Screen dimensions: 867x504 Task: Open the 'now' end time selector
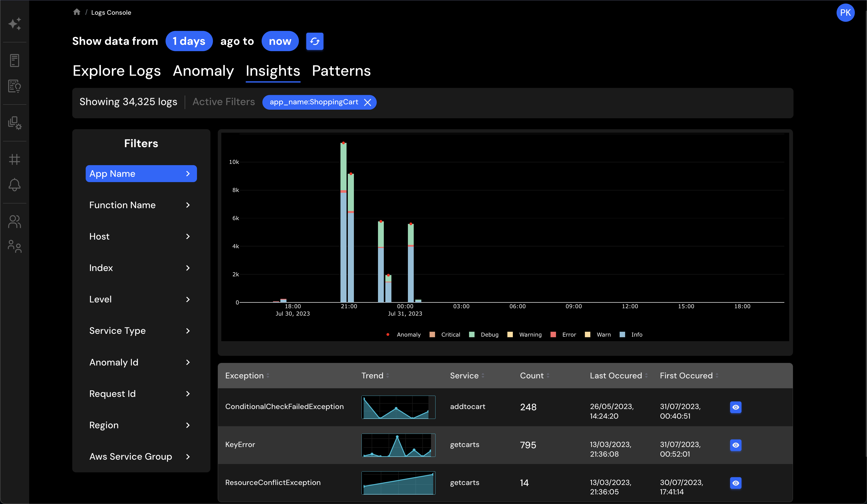click(x=280, y=41)
